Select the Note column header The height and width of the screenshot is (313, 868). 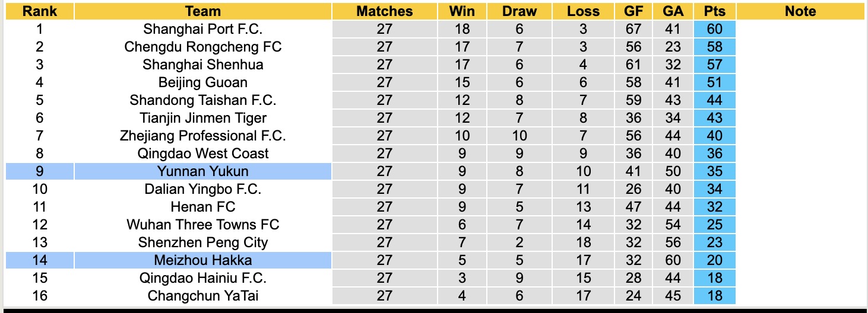click(x=800, y=11)
